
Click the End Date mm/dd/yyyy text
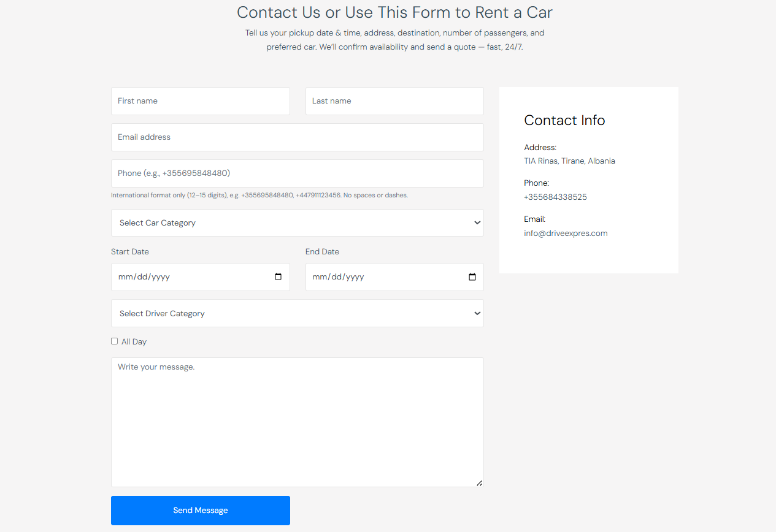tap(339, 277)
